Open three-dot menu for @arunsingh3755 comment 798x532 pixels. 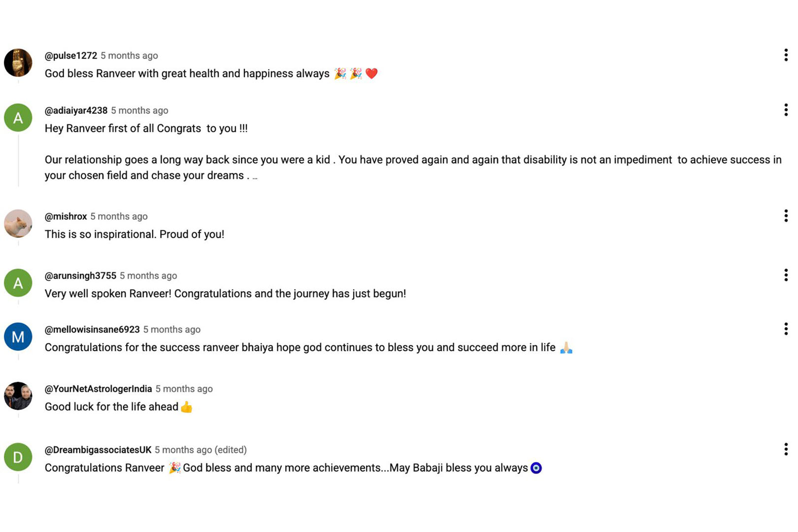click(x=786, y=275)
